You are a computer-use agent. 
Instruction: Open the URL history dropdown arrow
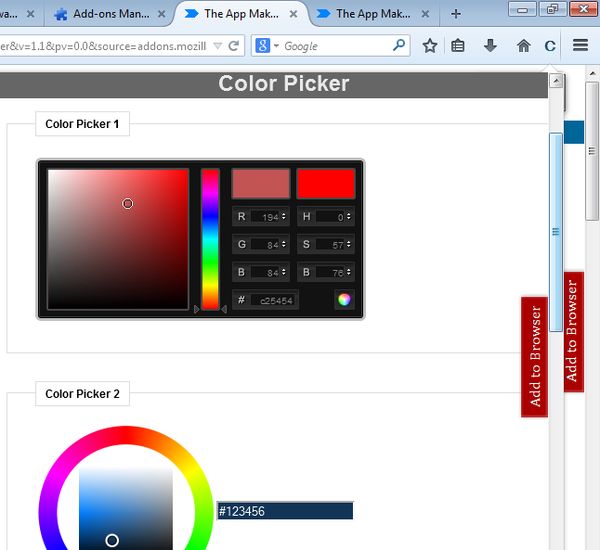pos(217,46)
